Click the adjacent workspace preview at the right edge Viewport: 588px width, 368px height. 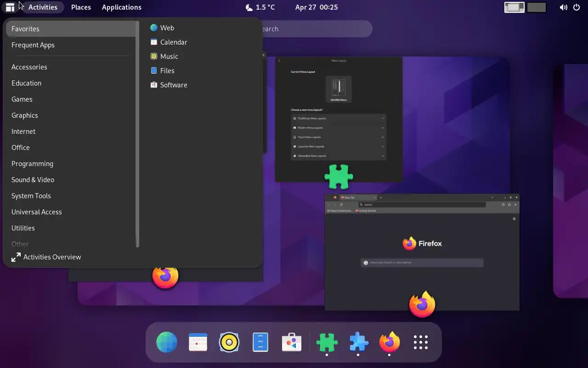[570, 181]
